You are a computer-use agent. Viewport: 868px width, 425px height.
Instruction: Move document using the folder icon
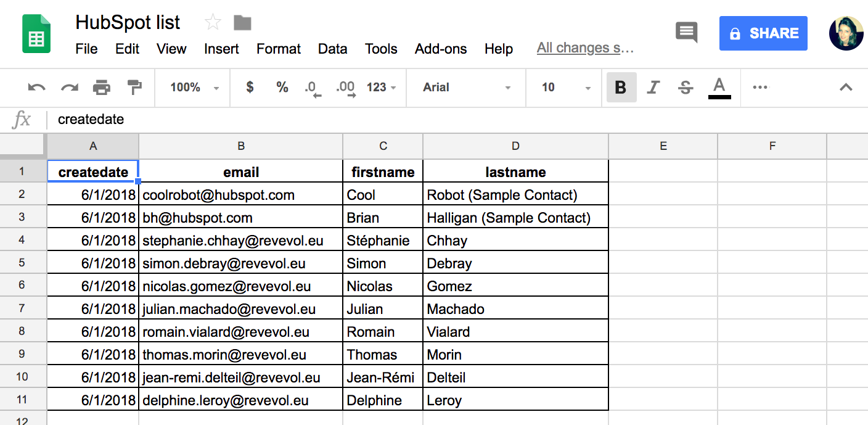242,23
